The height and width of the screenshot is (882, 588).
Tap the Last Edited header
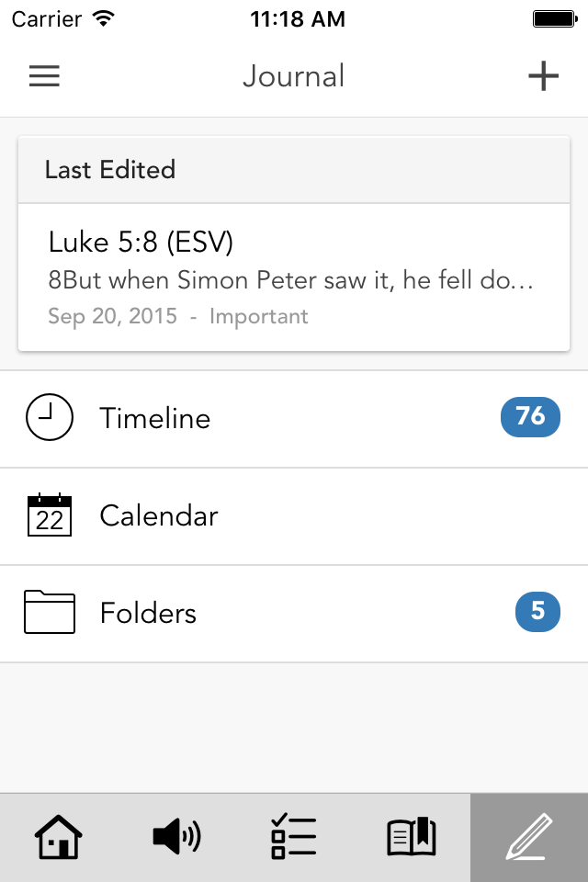(110, 170)
